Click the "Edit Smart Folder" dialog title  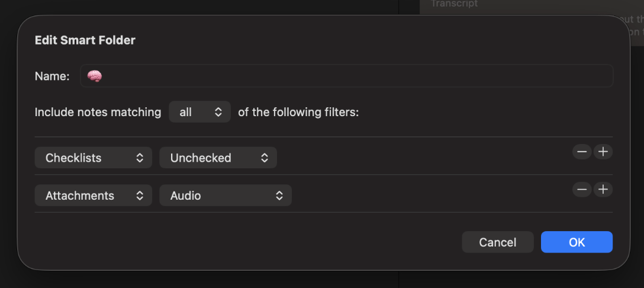click(85, 40)
